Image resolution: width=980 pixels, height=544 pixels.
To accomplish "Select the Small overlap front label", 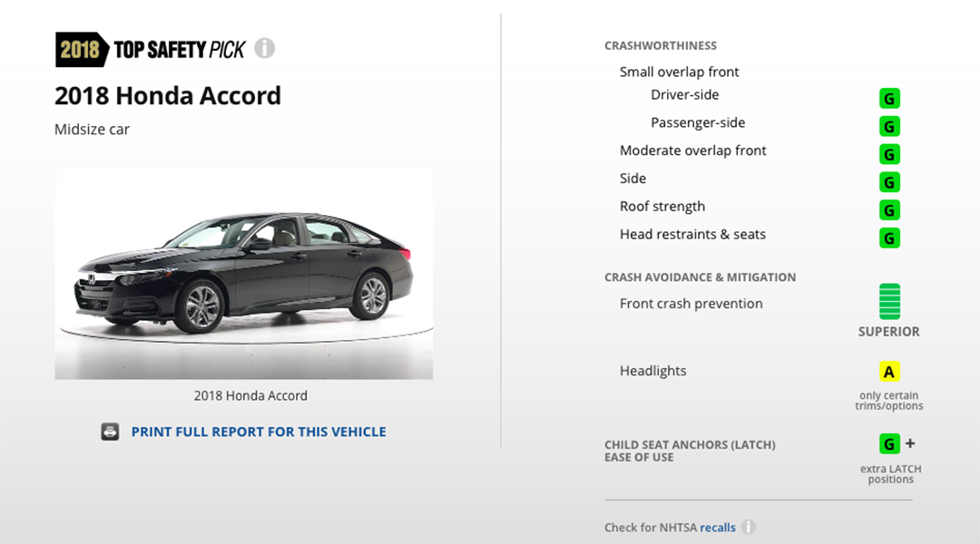I will pos(679,72).
